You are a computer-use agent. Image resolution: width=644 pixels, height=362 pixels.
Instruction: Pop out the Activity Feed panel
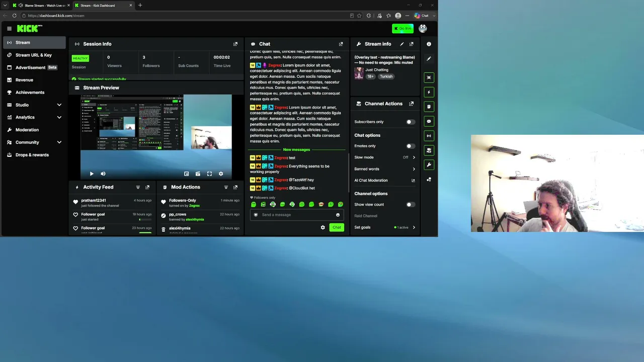point(147,187)
